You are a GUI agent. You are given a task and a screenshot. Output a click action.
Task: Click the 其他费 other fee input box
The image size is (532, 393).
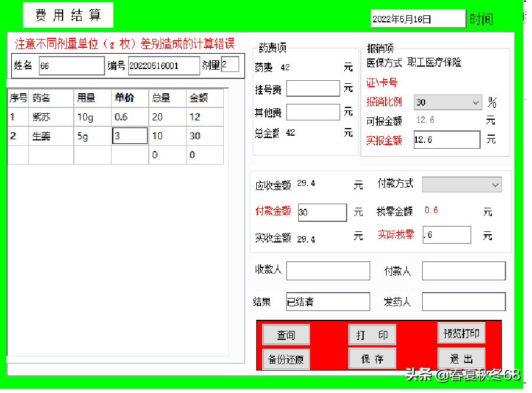click(313, 112)
